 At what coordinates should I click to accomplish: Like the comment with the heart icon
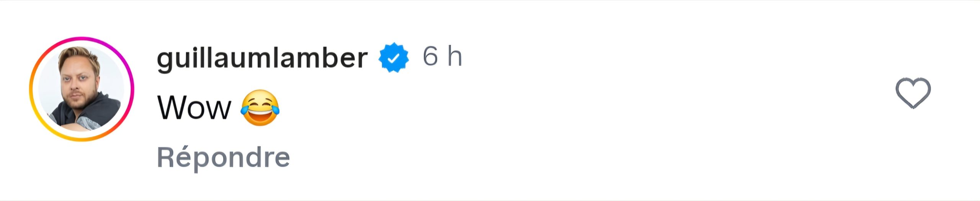click(913, 93)
